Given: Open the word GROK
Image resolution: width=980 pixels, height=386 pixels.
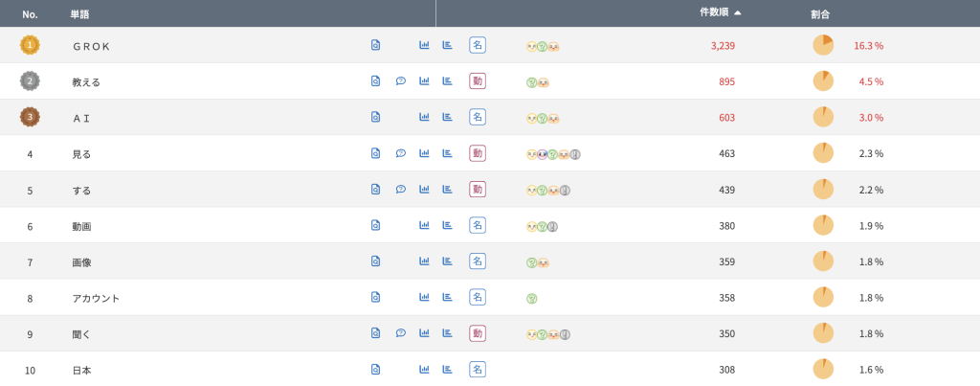Looking at the screenshot, I should [91, 46].
